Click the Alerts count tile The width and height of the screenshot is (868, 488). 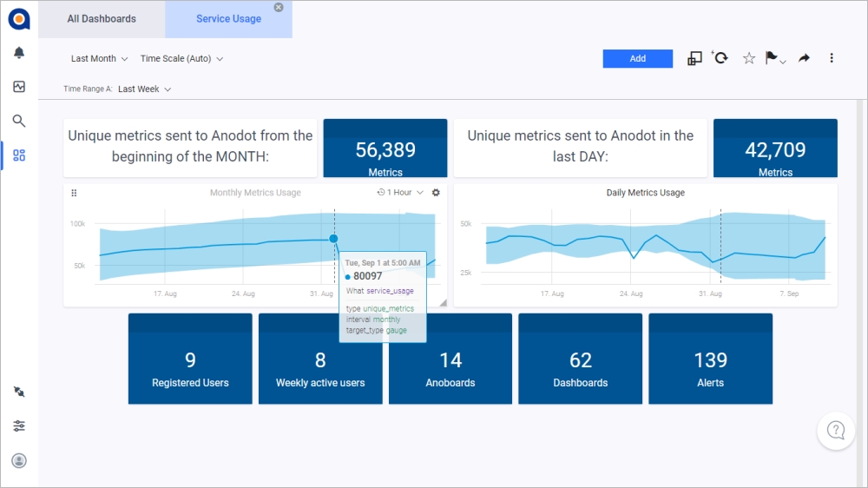click(710, 359)
